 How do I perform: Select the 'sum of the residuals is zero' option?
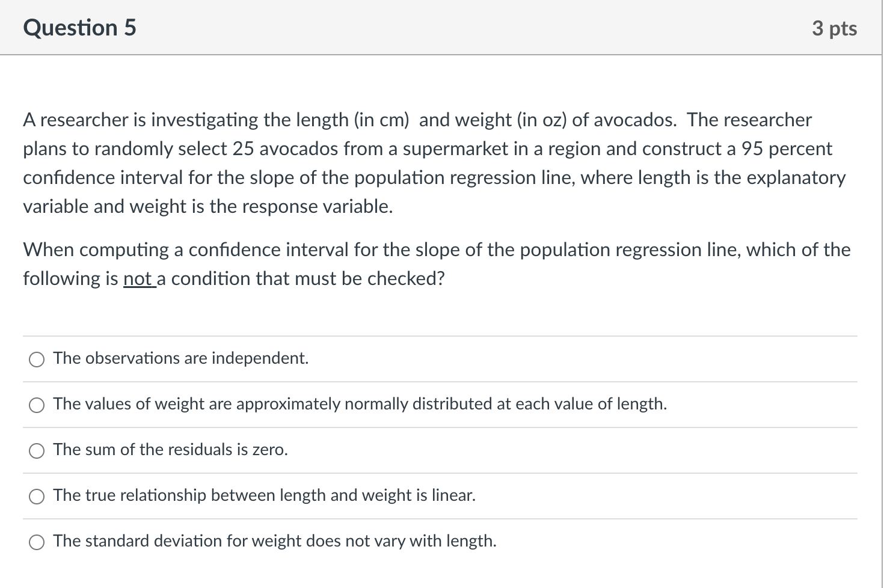37,451
